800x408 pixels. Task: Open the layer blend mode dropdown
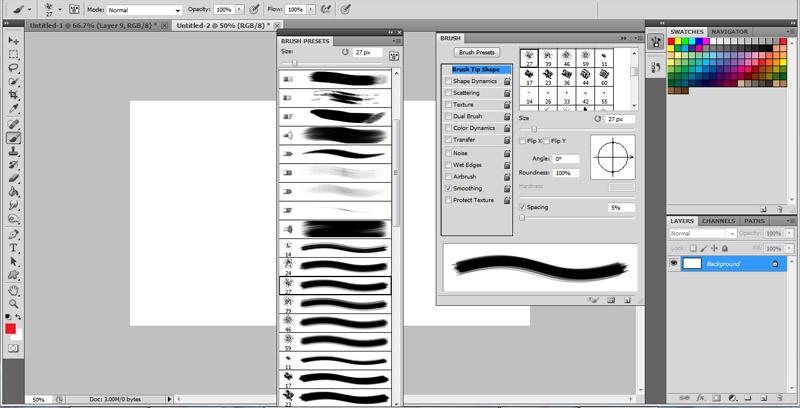tap(703, 233)
